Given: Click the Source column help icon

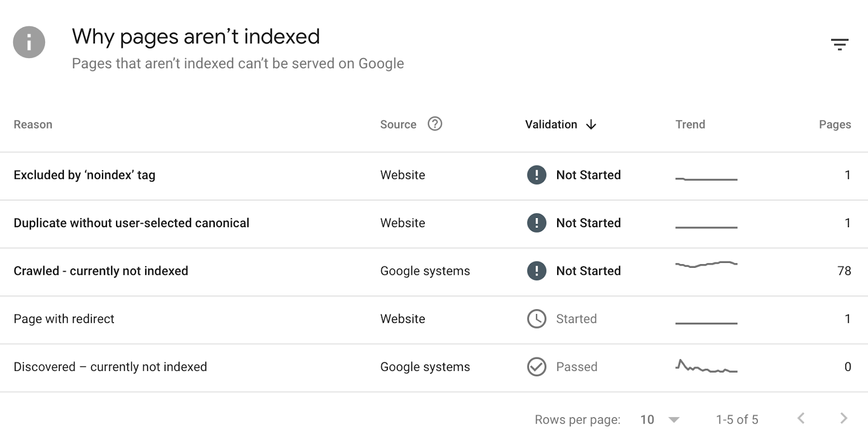Looking at the screenshot, I should coord(435,124).
